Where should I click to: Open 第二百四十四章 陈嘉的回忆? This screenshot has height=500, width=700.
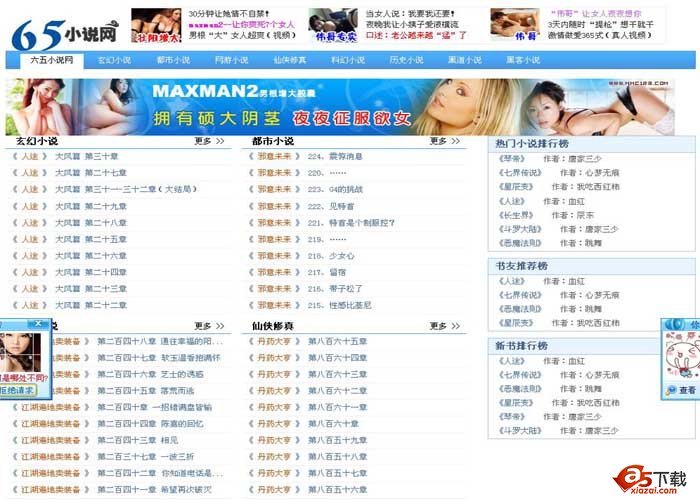tap(150, 424)
